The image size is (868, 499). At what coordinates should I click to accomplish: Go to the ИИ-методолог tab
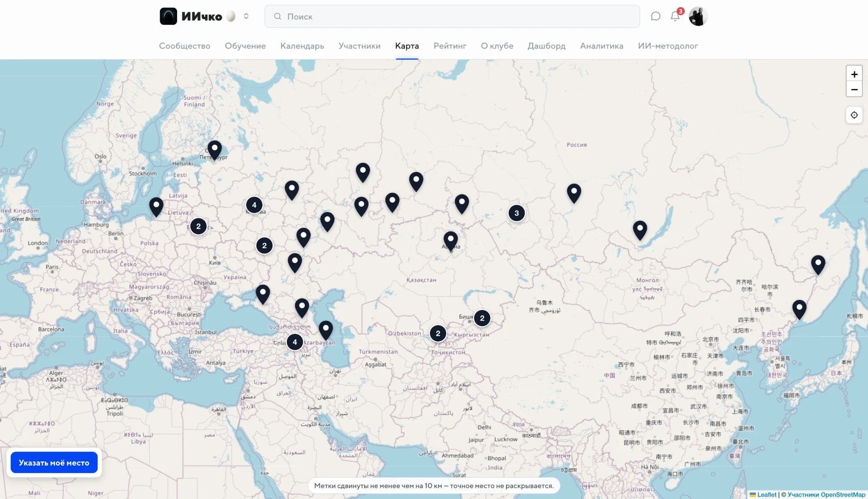click(x=668, y=46)
